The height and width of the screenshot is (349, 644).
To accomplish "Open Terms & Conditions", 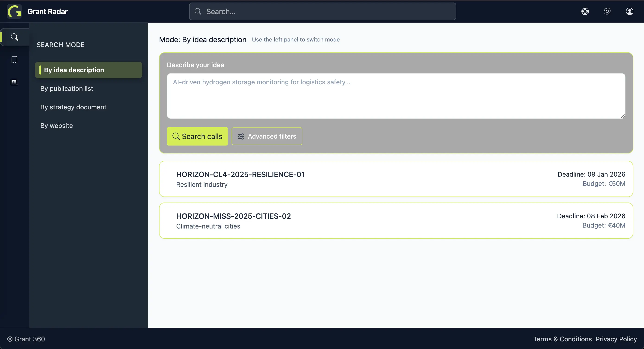I will 562,339.
